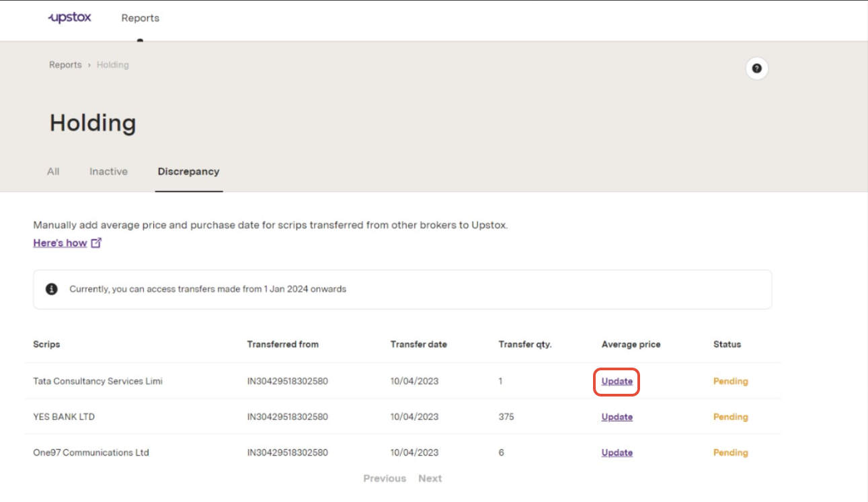
Task: Click the Upstox logo
Action: 69,18
